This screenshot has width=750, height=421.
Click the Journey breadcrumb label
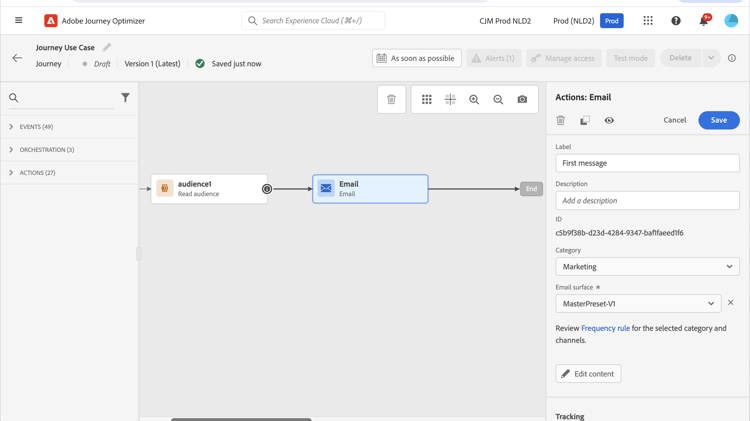pyautogui.click(x=48, y=64)
